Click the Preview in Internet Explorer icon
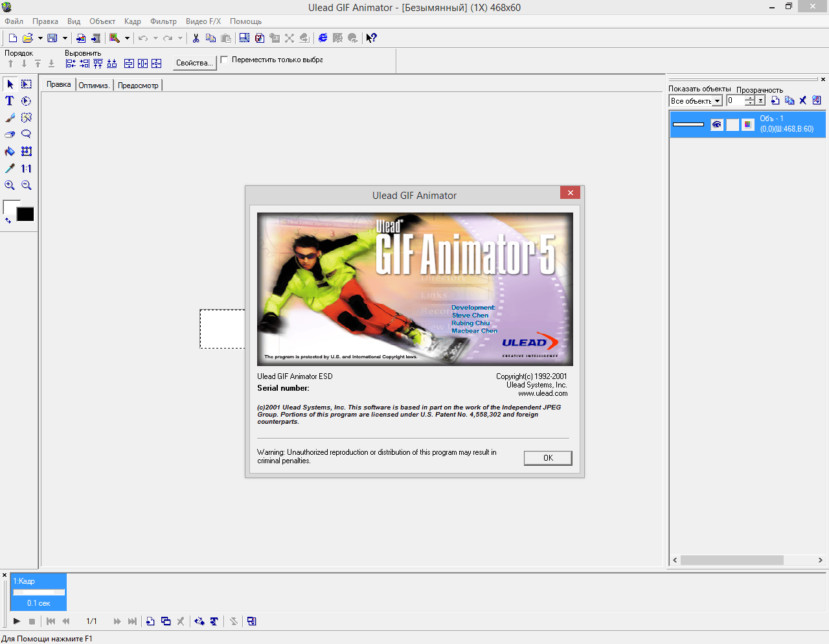Image resolution: width=829 pixels, height=644 pixels. pyautogui.click(x=323, y=38)
